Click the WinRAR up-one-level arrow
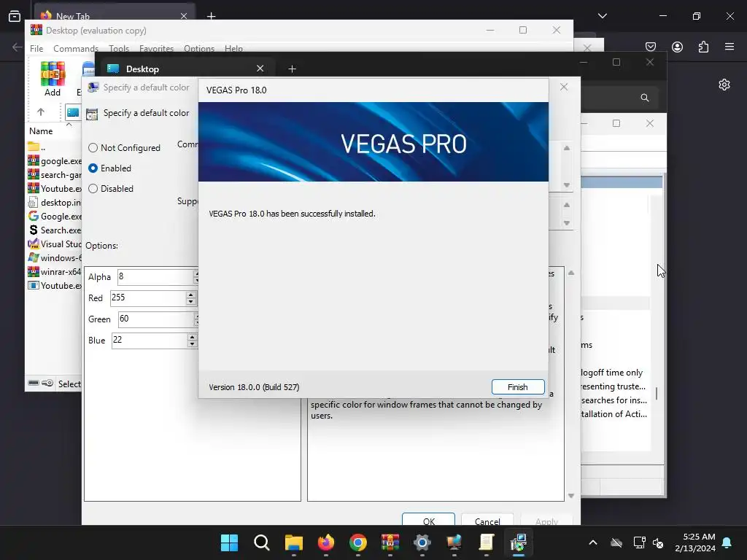Screen dimensions: 747x560 click(41, 112)
